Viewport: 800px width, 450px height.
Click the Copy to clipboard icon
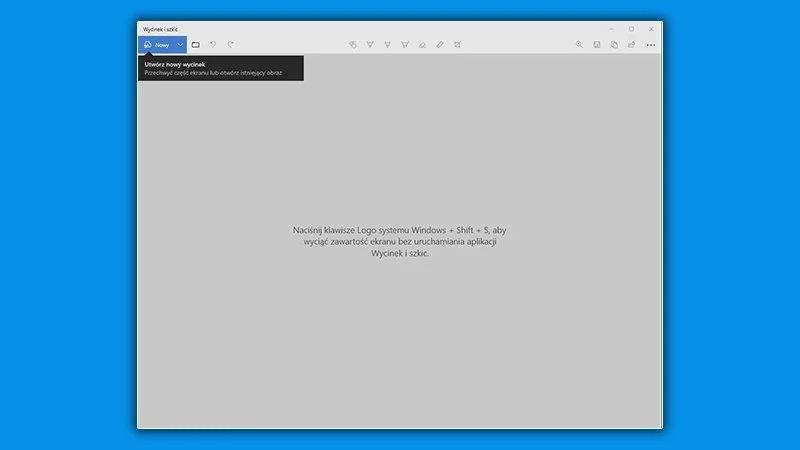pyautogui.click(x=614, y=45)
